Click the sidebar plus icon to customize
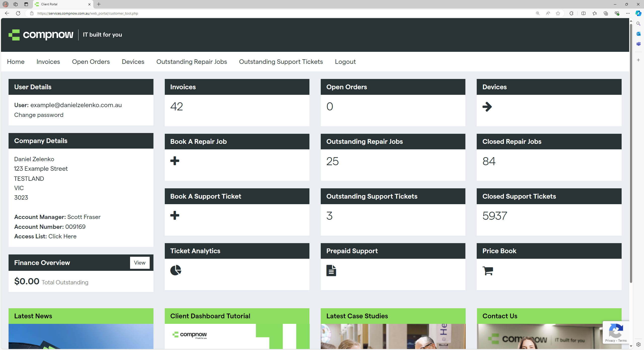This screenshot has height=350, width=644. (x=638, y=60)
